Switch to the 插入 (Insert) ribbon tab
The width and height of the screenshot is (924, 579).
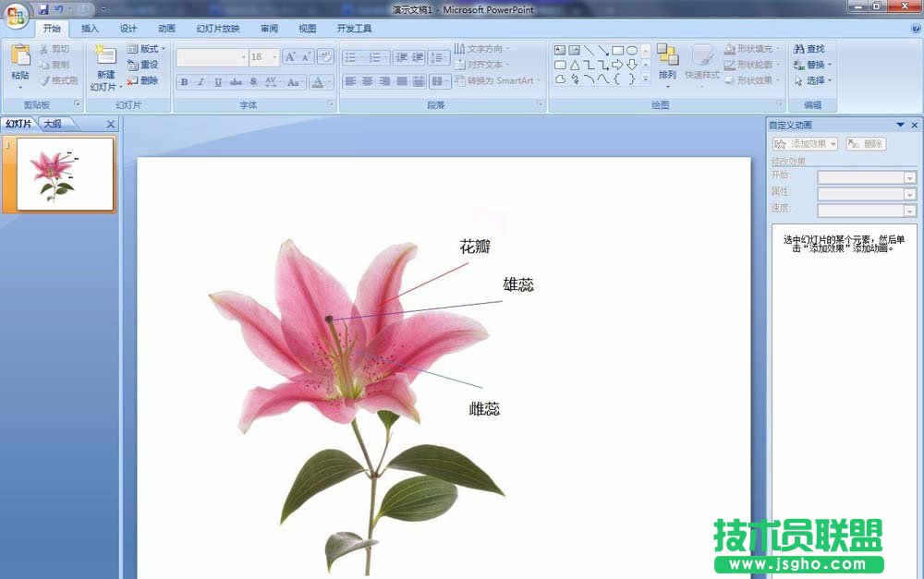coord(88,29)
